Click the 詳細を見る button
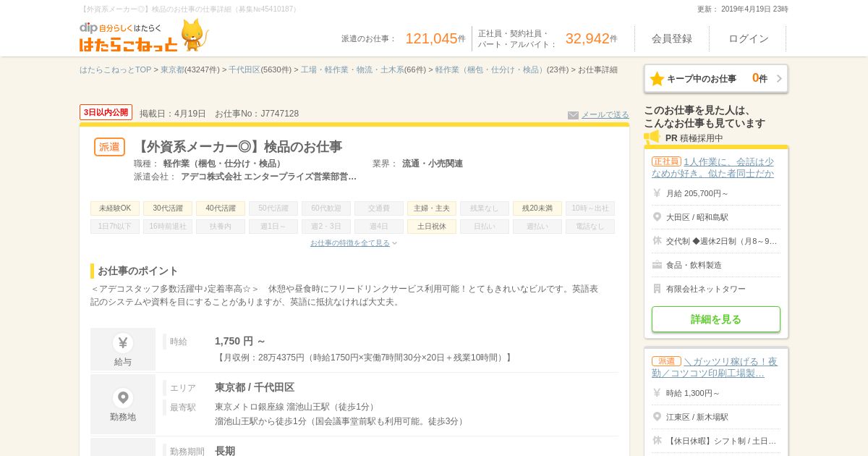 (716, 319)
